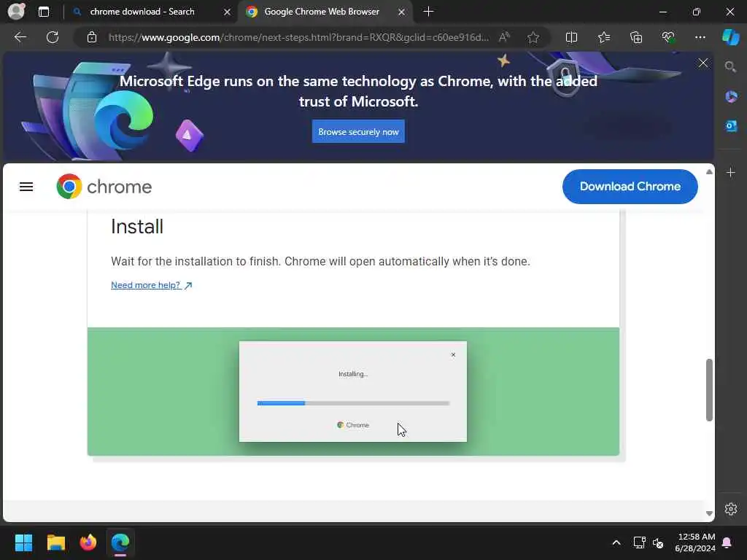This screenshot has width=747, height=560.
Task: Open the Chrome page hamburger menu
Action: [26, 187]
